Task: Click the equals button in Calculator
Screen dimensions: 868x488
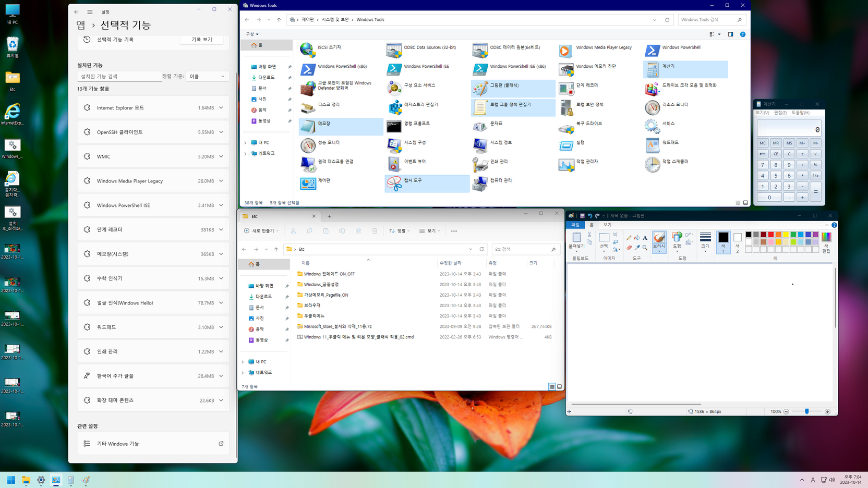Action: [x=815, y=192]
